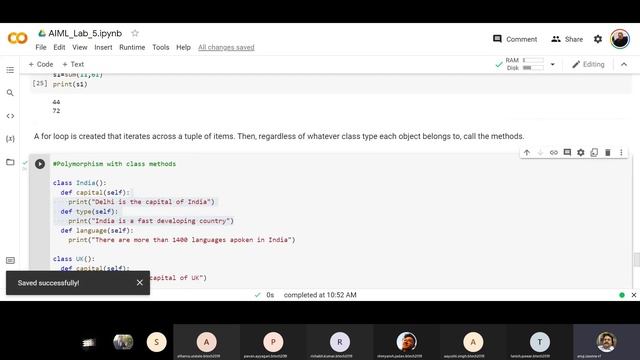The image size is (640, 360).
Task: Move cell down with arrow icon
Action: [x=540, y=152]
